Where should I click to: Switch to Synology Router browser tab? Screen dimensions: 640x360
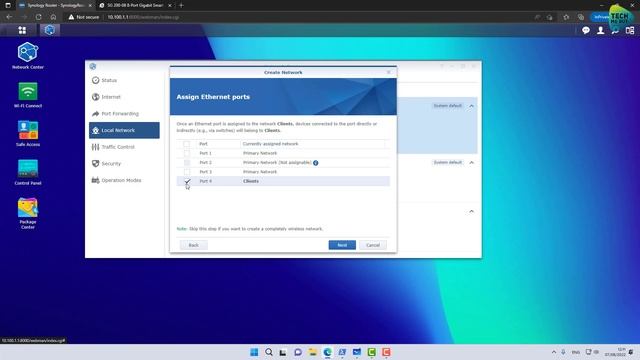[x=55, y=5]
